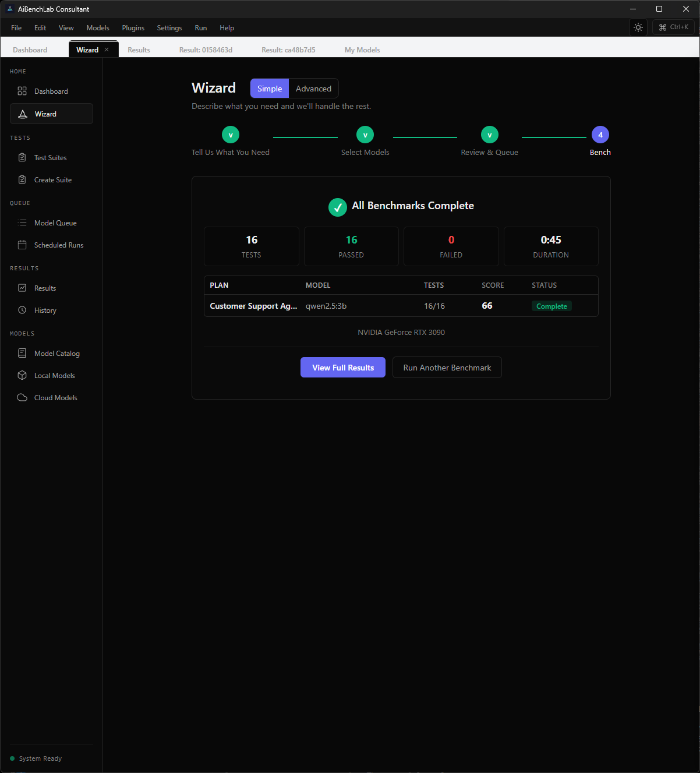Open the Review & Queue step
Viewport: 700px width, 773px height.
tap(489, 134)
